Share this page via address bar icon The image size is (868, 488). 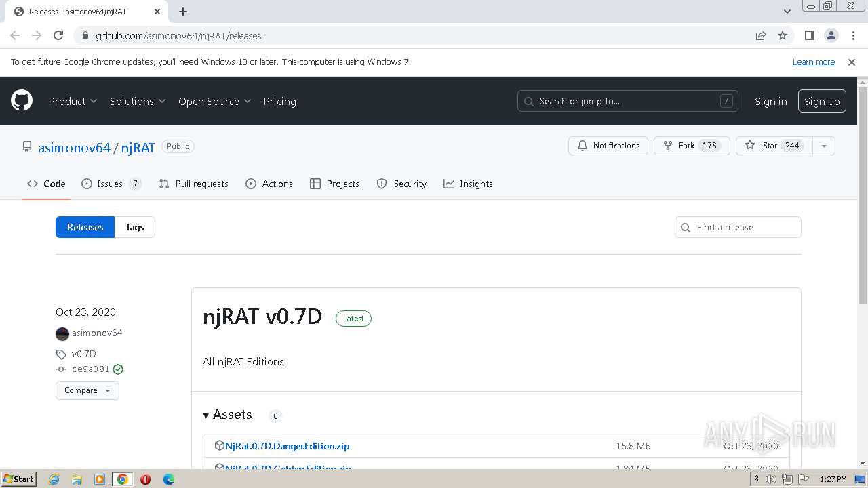click(761, 35)
